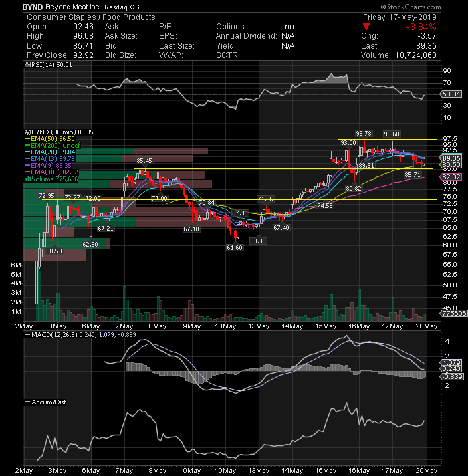Click the 61.60 low price annotation
Screen dimensions: 468x476
[x=235, y=248]
